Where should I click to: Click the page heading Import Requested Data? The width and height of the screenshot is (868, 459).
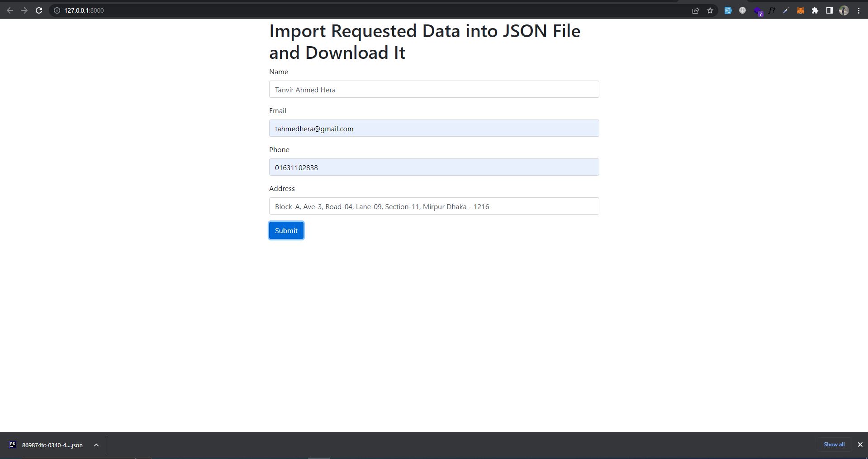425,42
